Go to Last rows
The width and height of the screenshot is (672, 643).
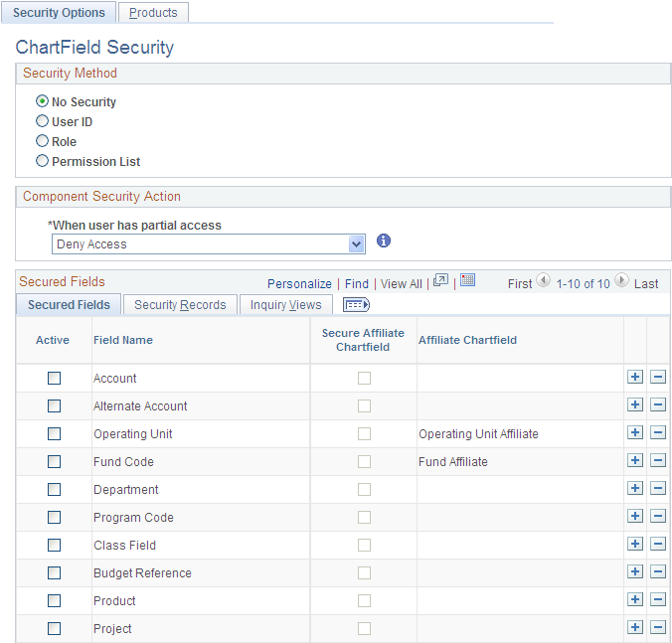[646, 283]
